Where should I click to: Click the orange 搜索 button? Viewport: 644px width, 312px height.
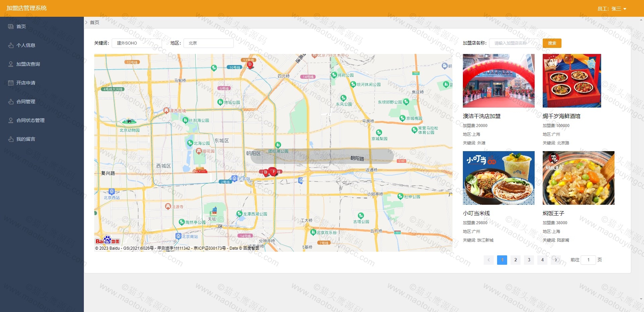click(552, 43)
